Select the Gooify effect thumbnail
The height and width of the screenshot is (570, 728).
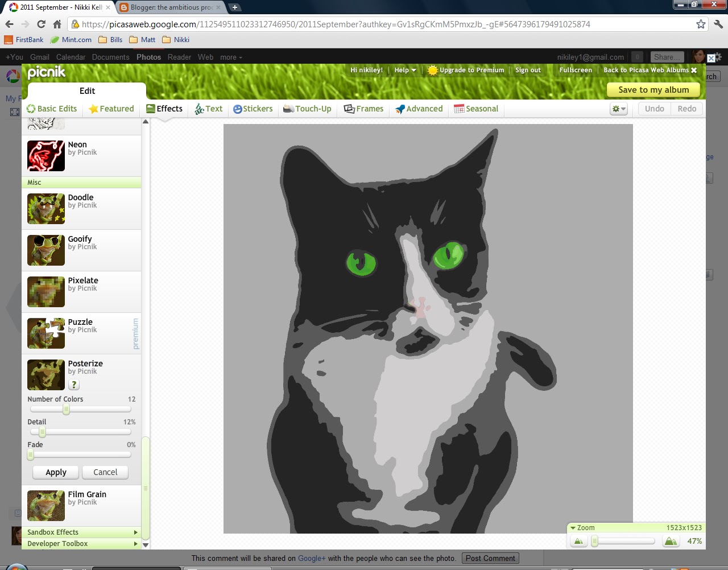[x=46, y=250]
